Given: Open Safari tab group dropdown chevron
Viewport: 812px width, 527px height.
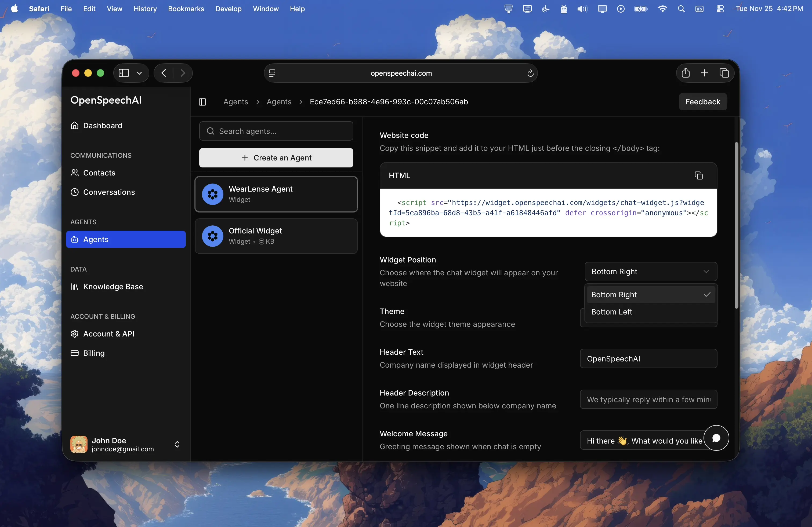Looking at the screenshot, I should pos(139,73).
